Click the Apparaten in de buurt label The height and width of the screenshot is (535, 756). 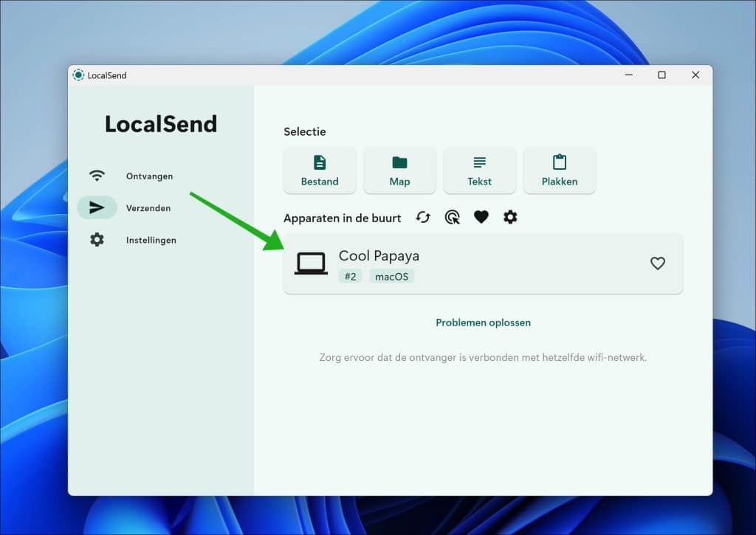pos(343,218)
